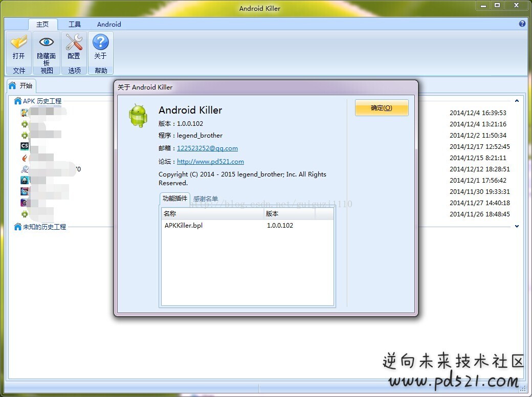
Task: Click the 2014/12/15 8:21:11 timestamp
Action: pos(478,158)
